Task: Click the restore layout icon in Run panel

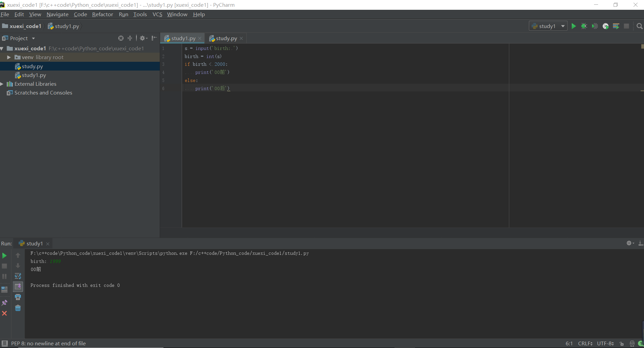Action: pyautogui.click(x=4, y=289)
